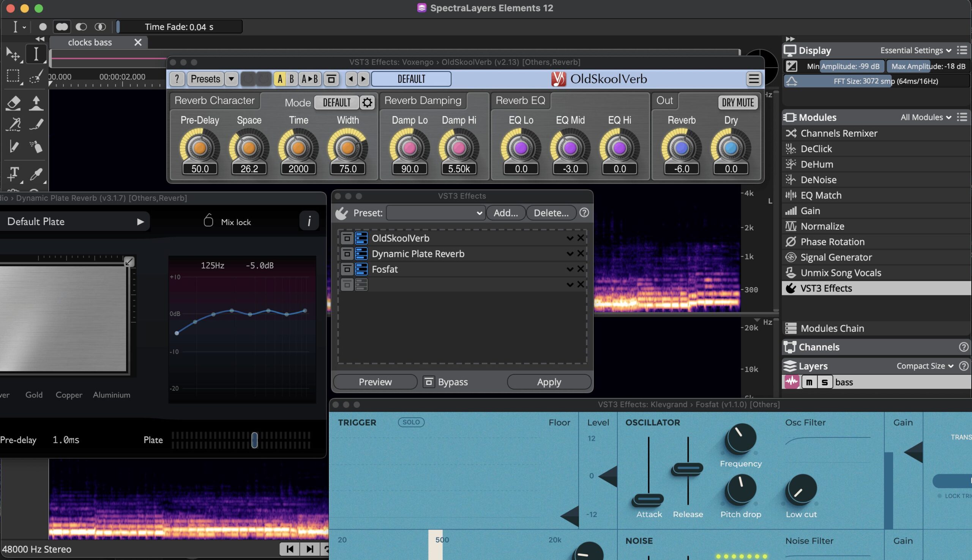Click the VST3 Effects help question icon
The image size is (972, 560).
[584, 212]
